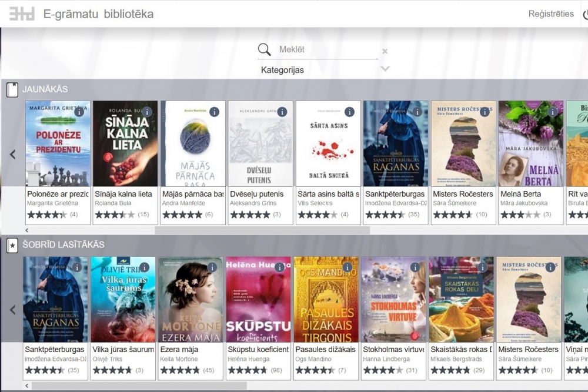Open the Skaistākās rokas Deli cover
Image resolution: width=588 pixels, height=392 pixels.
(x=461, y=299)
